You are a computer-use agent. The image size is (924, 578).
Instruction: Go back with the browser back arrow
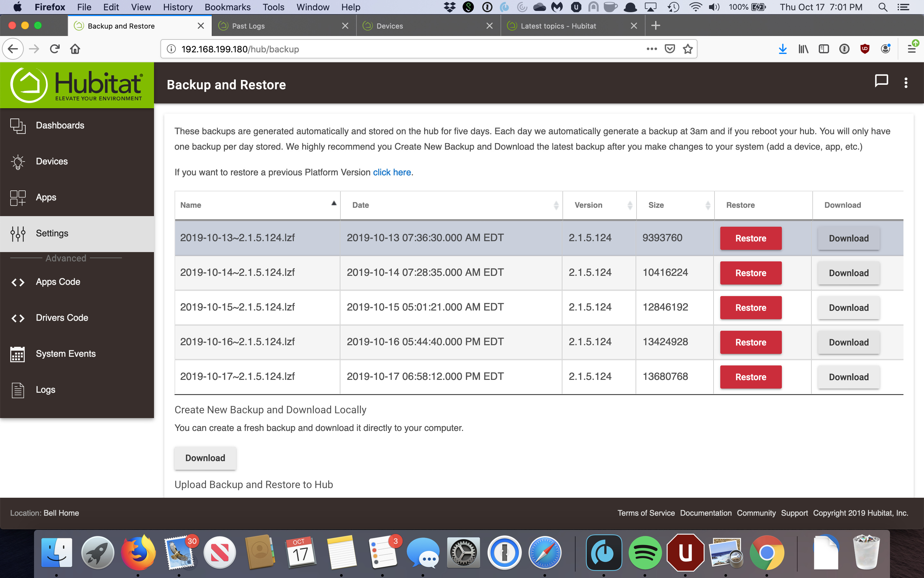(x=13, y=49)
